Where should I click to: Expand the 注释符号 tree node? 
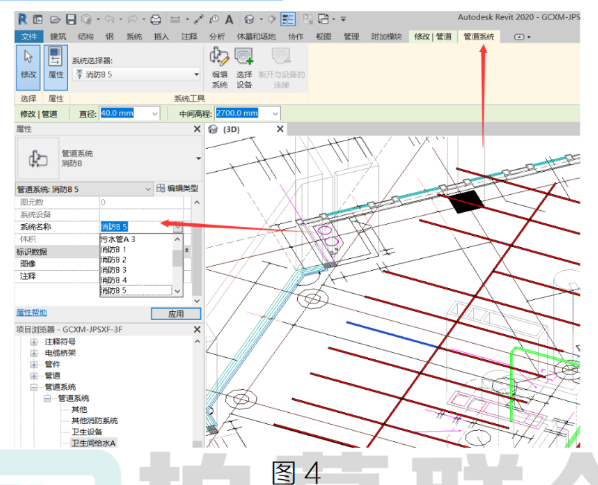[x=34, y=342]
